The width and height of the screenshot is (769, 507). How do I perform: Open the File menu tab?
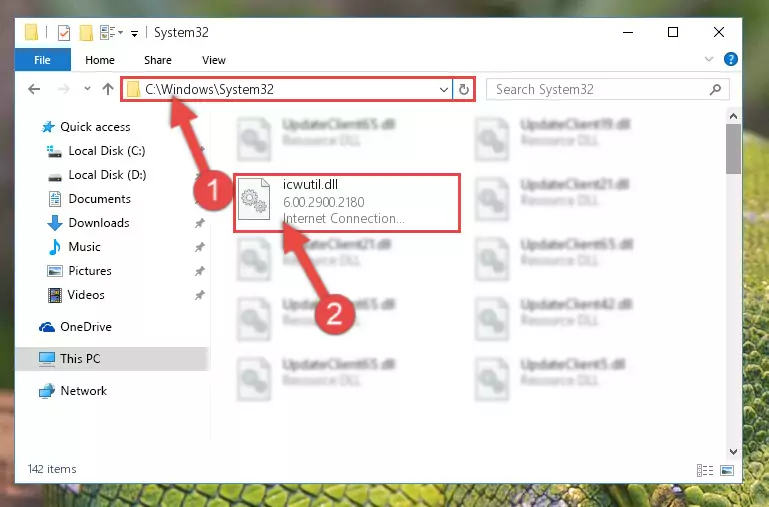[43, 60]
